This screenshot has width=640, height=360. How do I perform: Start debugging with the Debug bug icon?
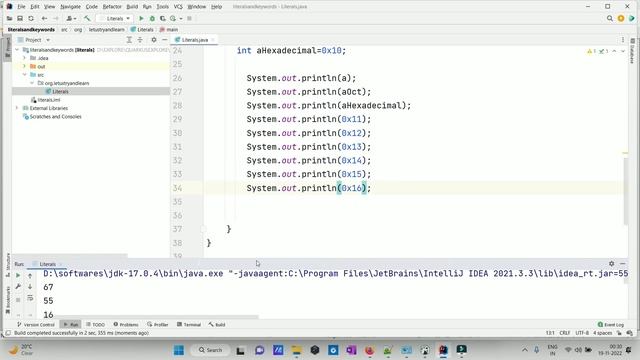click(x=152, y=18)
